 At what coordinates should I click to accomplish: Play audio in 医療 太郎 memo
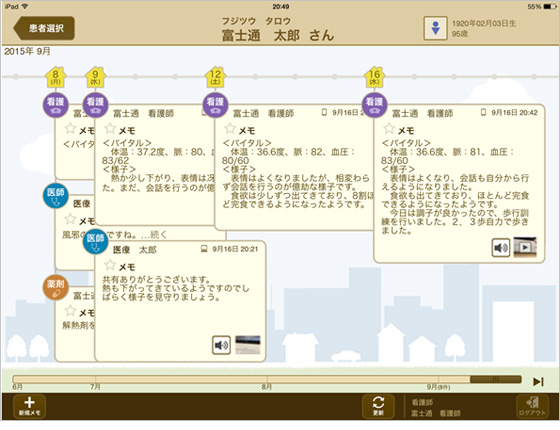(x=221, y=345)
